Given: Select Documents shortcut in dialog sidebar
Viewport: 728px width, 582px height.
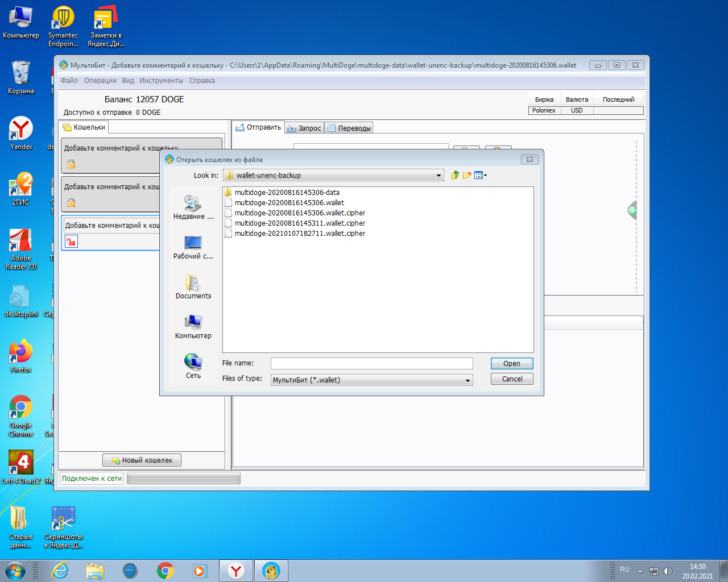Looking at the screenshot, I should point(193,287).
